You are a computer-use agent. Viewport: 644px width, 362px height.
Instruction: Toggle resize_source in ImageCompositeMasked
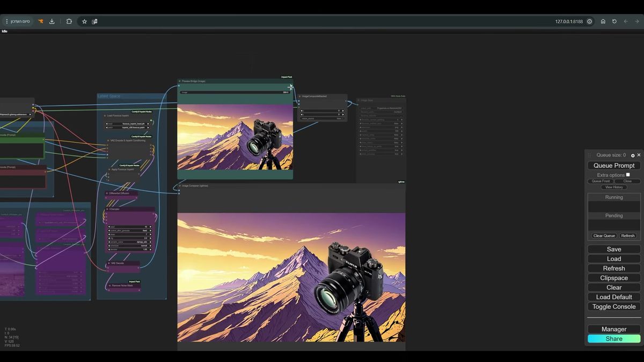(x=322, y=119)
